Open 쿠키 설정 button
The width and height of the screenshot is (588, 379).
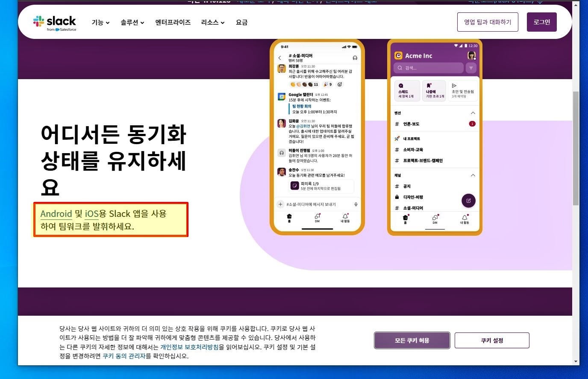coord(492,341)
